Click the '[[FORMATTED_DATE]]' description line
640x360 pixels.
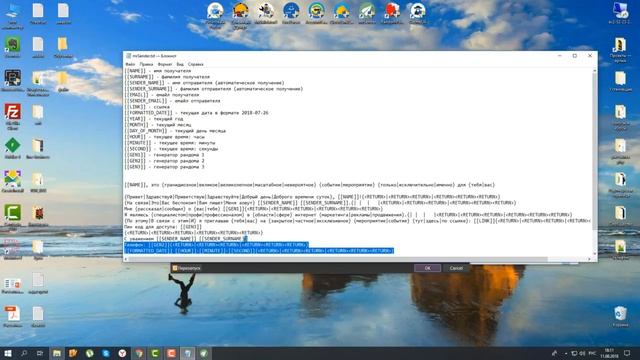click(196, 113)
